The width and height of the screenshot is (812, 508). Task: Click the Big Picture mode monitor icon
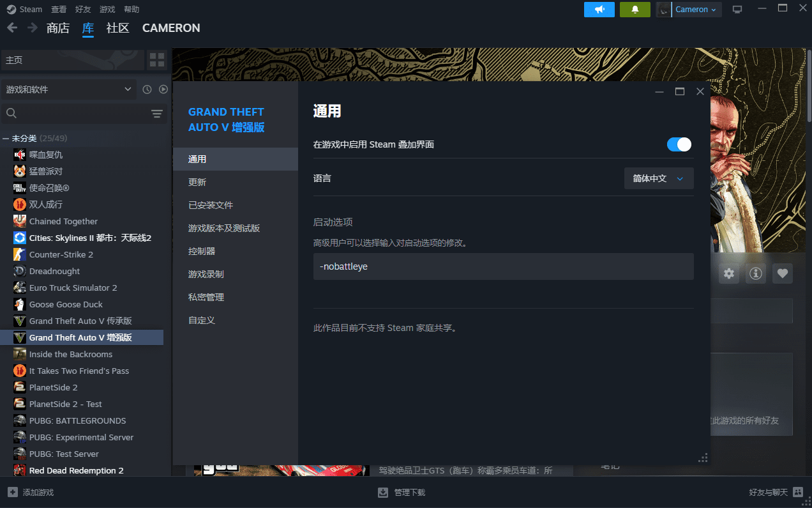click(737, 10)
